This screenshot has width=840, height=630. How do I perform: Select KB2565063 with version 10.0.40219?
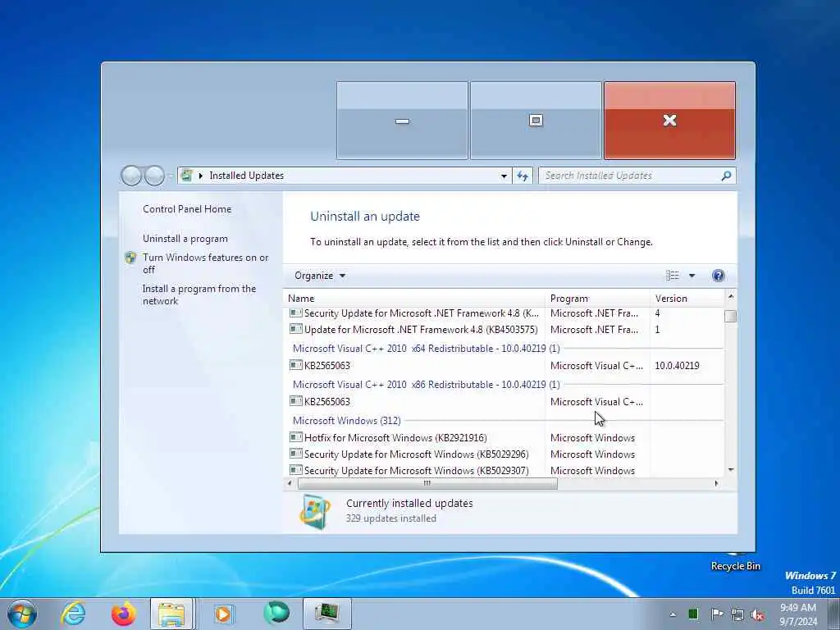504,365
